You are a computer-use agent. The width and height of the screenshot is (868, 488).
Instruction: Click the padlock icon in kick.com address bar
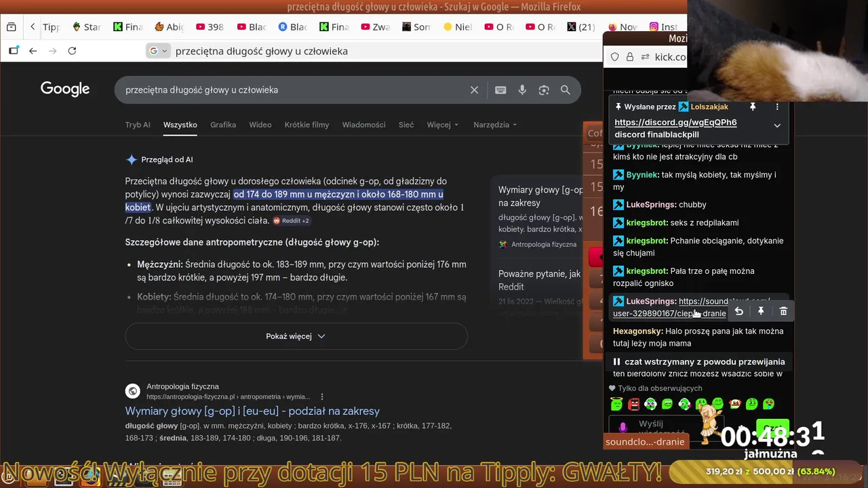629,57
